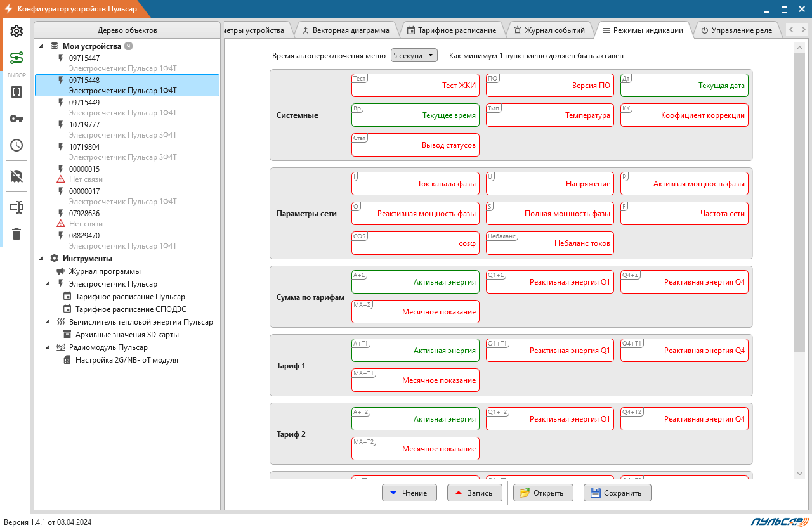Select device 09715449 in the tree
812x530 pixels.
pos(127,108)
